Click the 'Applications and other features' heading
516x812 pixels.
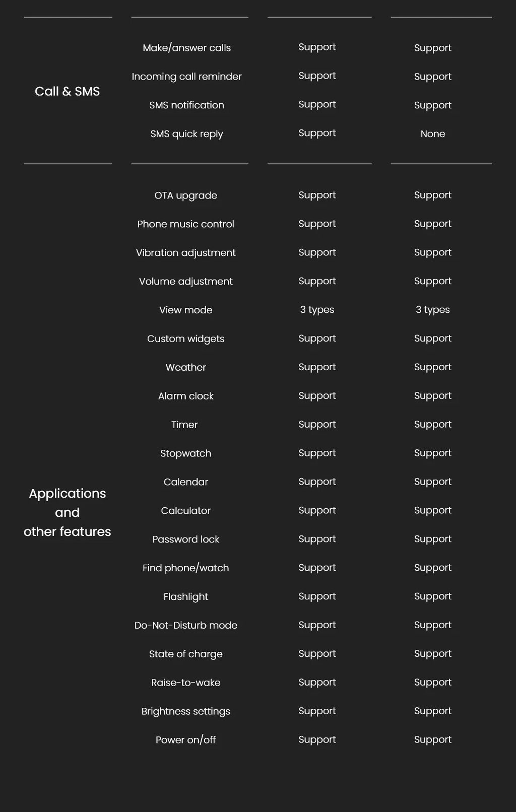click(67, 512)
